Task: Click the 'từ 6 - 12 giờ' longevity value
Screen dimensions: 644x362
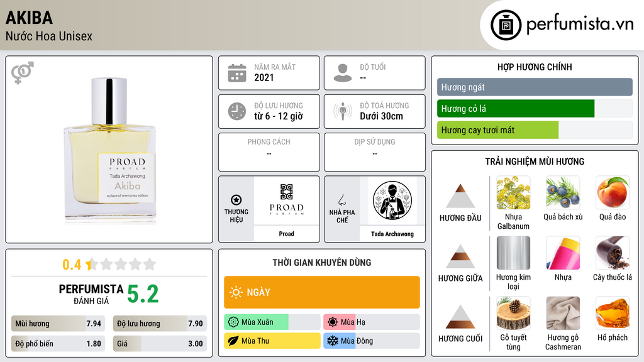Action: (x=279, y=116)
